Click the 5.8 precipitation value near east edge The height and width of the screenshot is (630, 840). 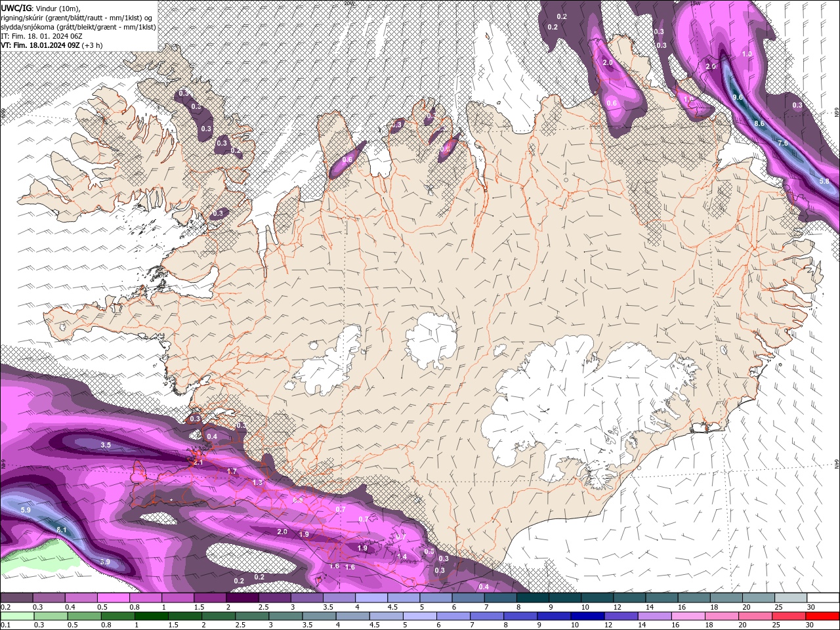click(x=824, y=181)
